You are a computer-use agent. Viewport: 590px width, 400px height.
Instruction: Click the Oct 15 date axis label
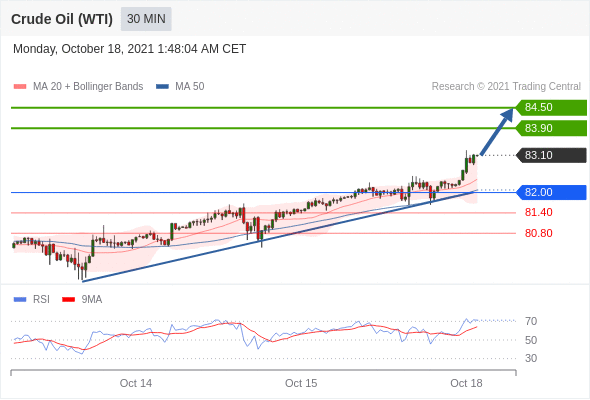pos(301,383)
